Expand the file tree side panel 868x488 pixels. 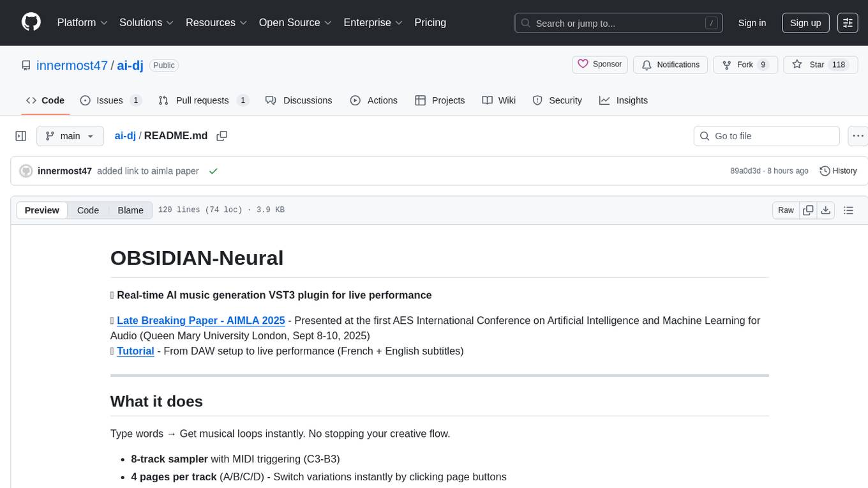point(21,136)
